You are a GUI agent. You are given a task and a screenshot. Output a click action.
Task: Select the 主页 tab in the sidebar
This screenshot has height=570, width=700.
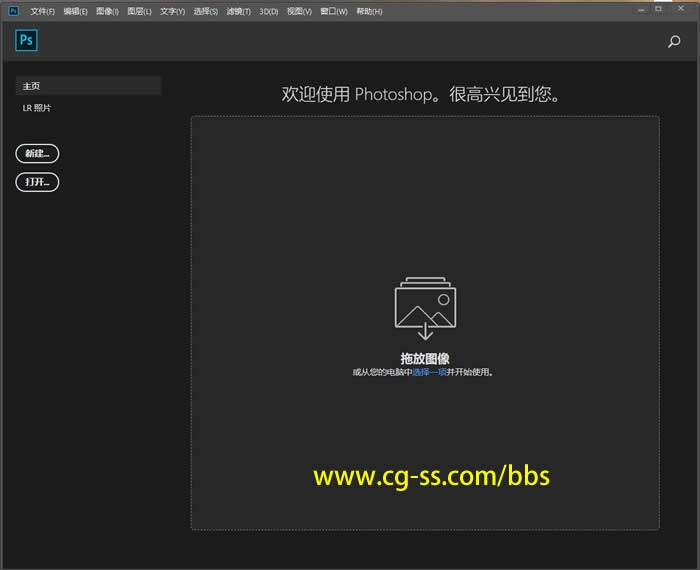point(88,86)
